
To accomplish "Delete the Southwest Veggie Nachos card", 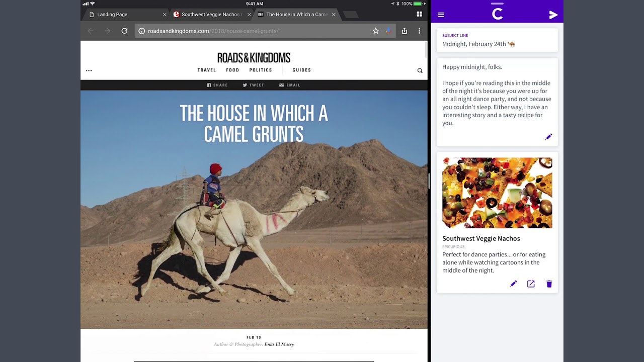I will [549, 284].
